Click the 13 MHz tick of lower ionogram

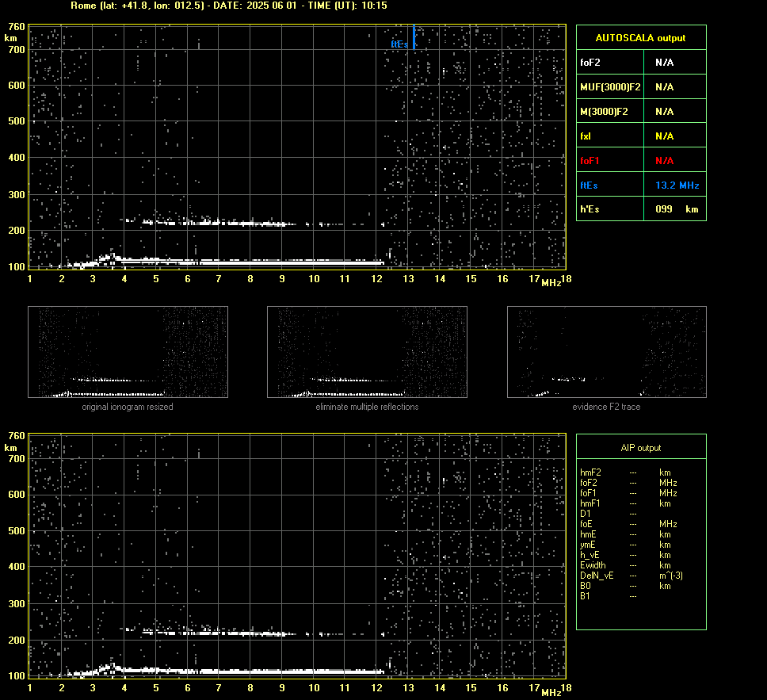pos(408,688)
